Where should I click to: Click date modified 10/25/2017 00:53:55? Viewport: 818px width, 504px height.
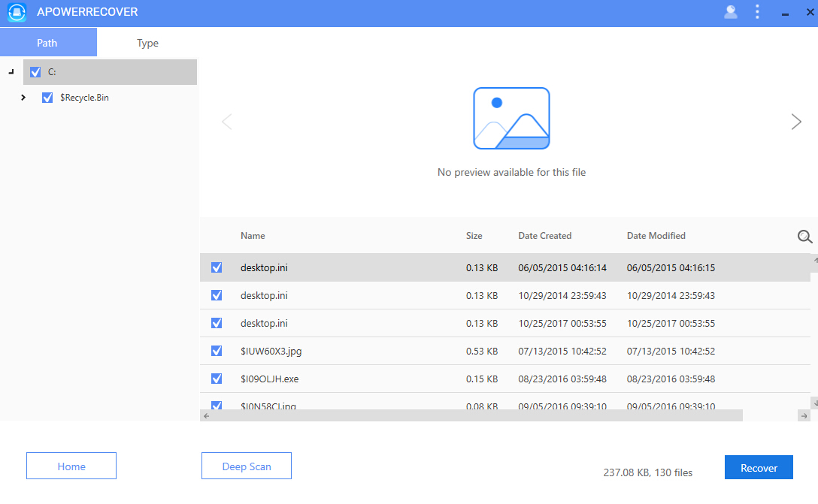coord(671,324)
